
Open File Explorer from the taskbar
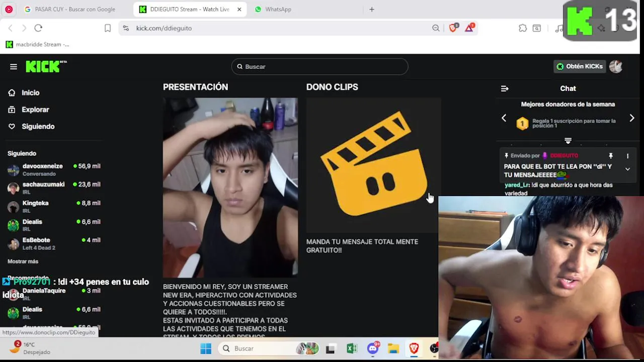coord(393,348)
